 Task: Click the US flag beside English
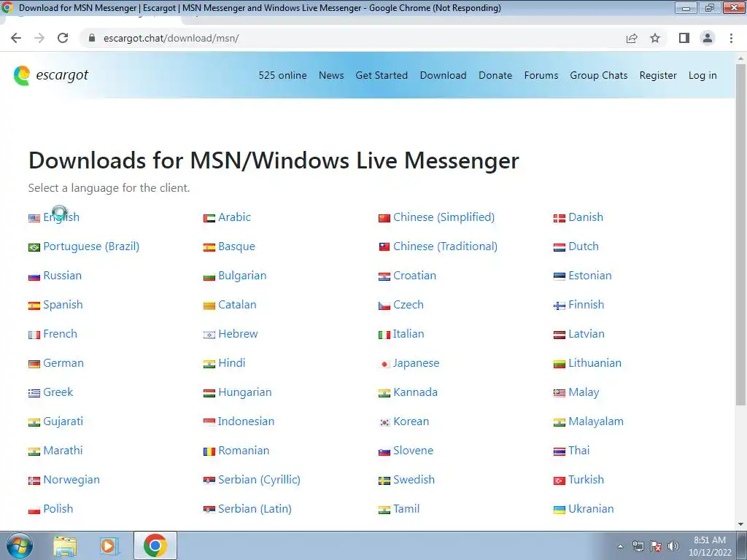tap(34, 219)
